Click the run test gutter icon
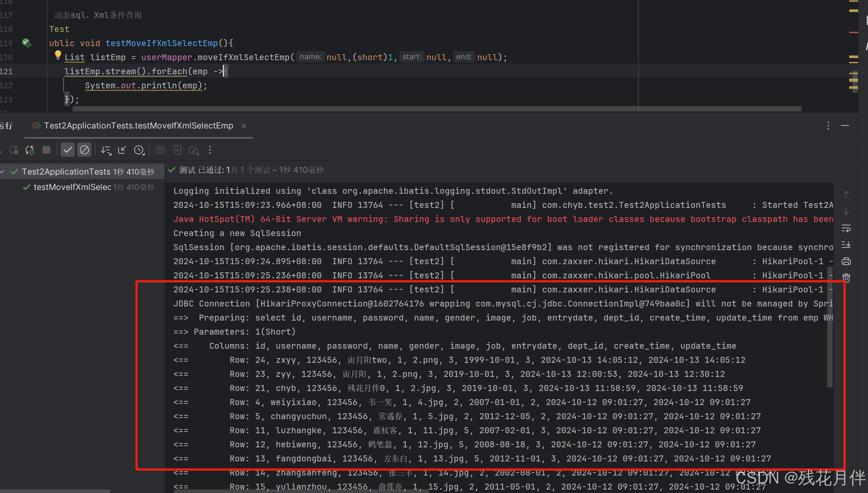This screenshot has height=493, width=868. [26, 43]
